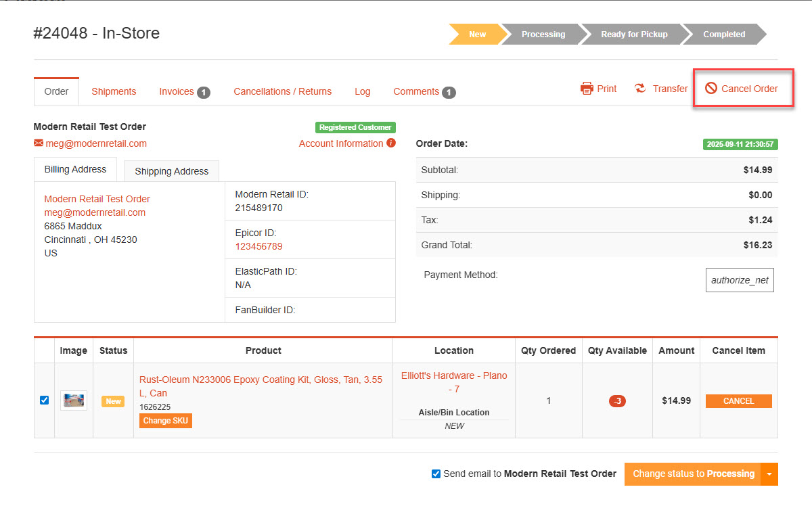The height and width of the screenshot is (506, 812).
Task: Switch to the Log tab
Action: click(x=363, y=91)
